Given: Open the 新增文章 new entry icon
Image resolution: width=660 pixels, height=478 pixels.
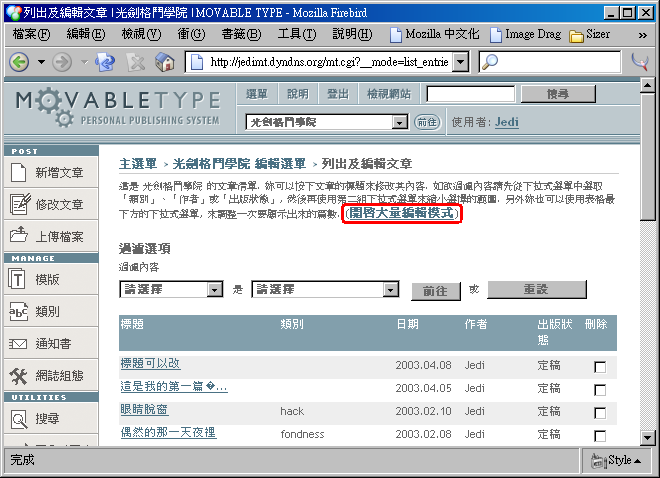Looking at the screenshot, I should pyautogui.click(x=18, y=173).
